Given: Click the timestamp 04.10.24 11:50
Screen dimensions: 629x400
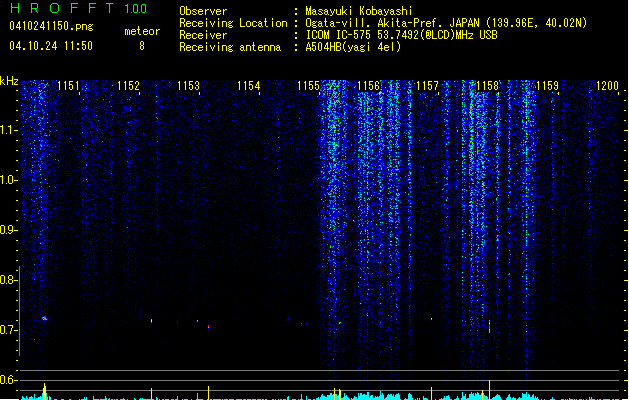Looking at the screenshot, I should pos(51,46).
